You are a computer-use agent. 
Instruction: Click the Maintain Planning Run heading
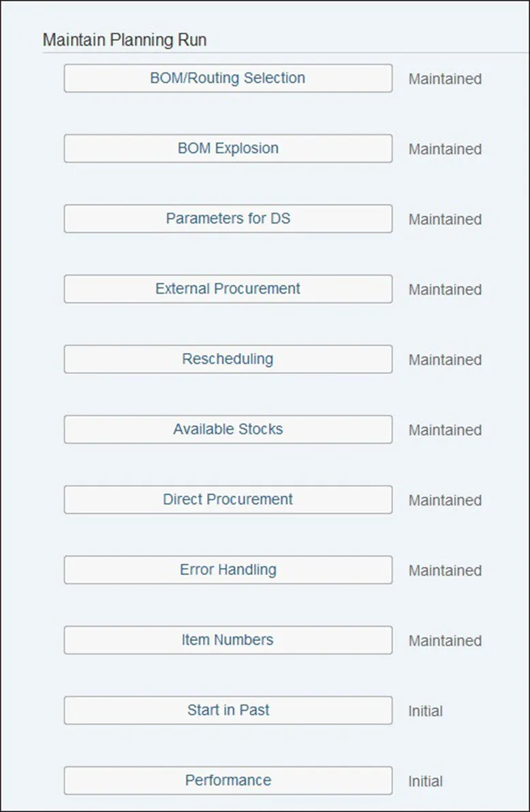click(125, 40)
